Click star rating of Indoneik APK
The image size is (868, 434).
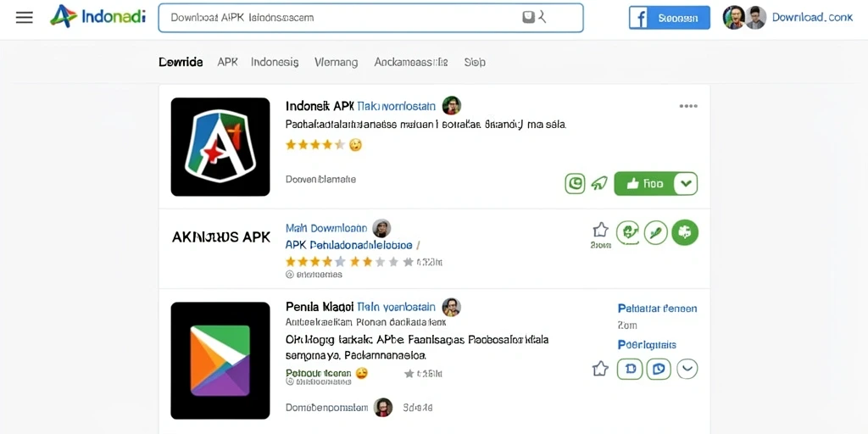(x=315, y=145)
